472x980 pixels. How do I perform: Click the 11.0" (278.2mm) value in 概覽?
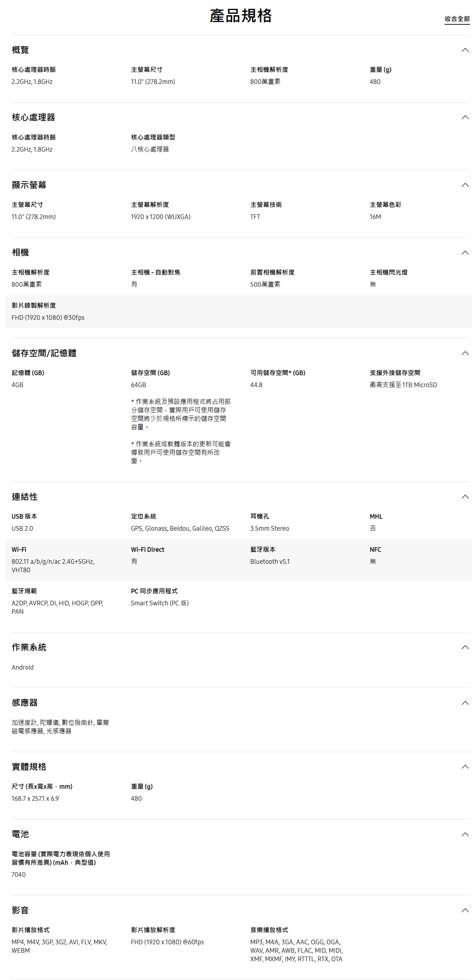click(x=153, y=82)
